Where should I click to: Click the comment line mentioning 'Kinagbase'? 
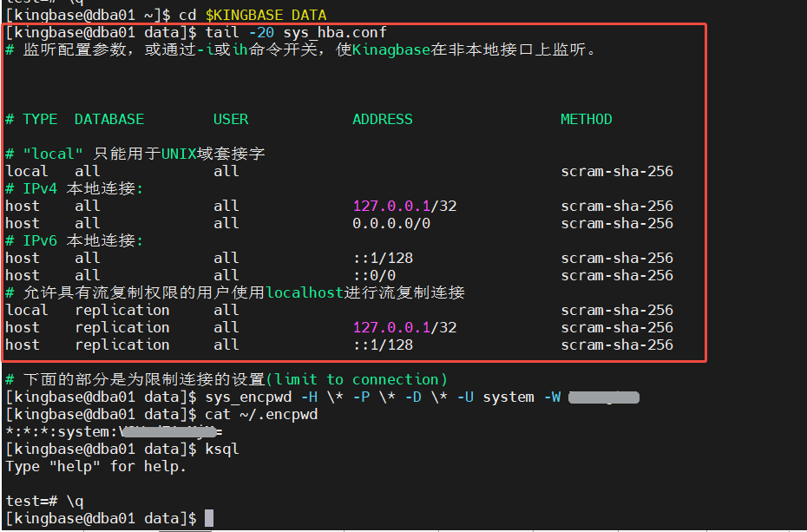pyautogui.click(x=300, y=50)
